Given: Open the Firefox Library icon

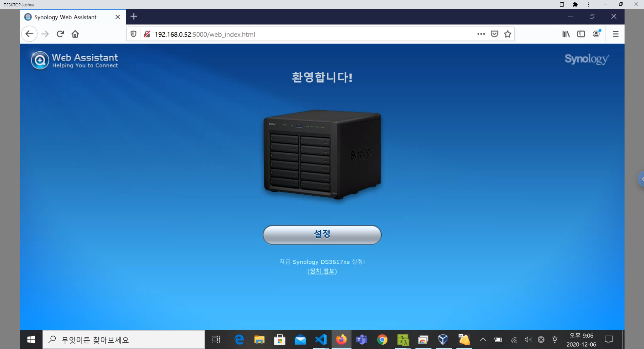Looking at the screenshot, I should [x=566, y=34].
